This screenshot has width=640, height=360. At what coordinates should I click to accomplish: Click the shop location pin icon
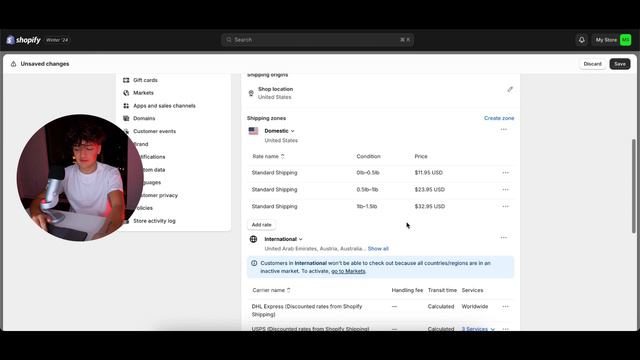click(251, 93)
